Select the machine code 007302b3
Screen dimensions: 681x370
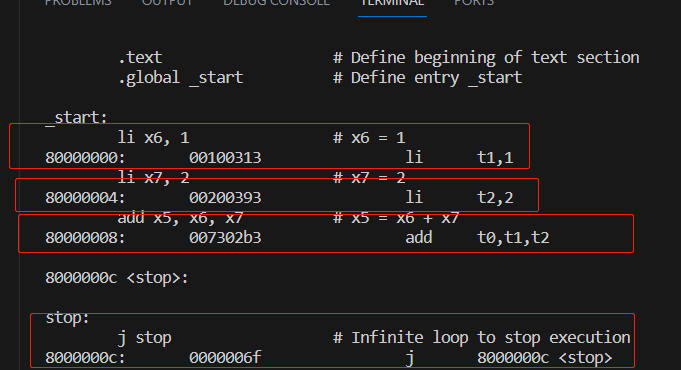tap(225, 238)
